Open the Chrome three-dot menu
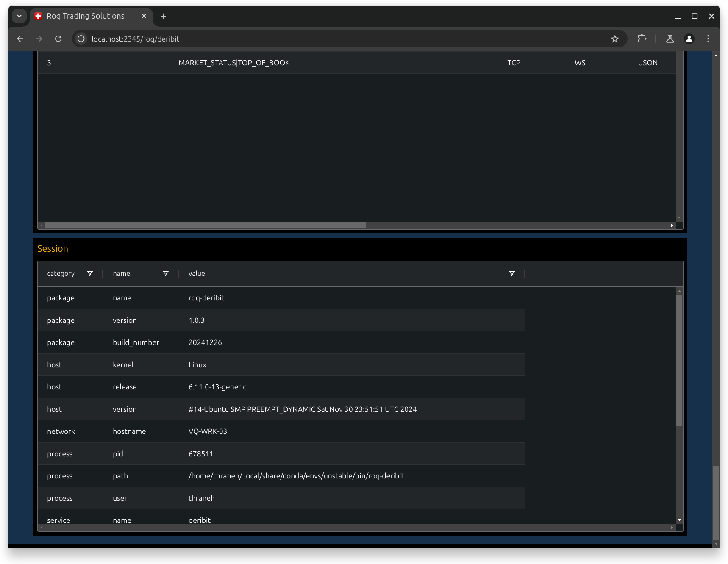 tap(708, 39)
